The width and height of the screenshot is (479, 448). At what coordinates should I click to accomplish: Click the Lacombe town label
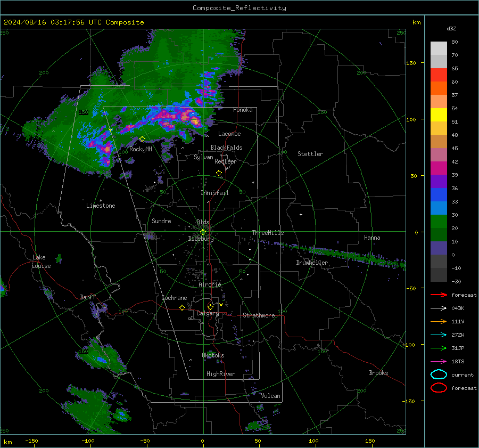click(229, 134)
